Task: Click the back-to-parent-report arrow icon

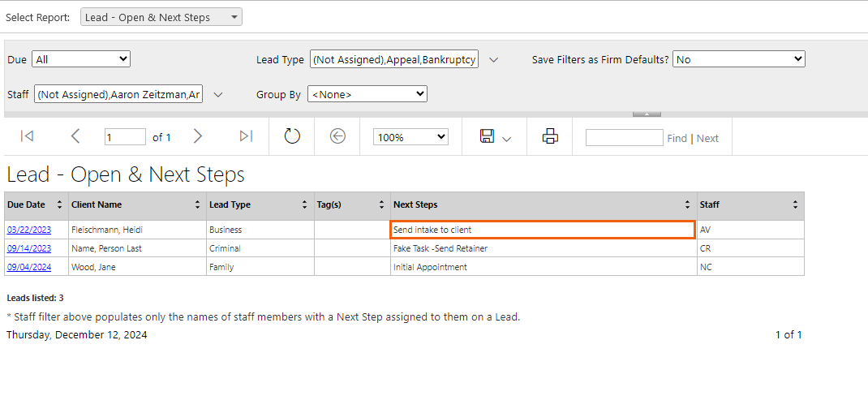Action: click(x=337, y=136)
